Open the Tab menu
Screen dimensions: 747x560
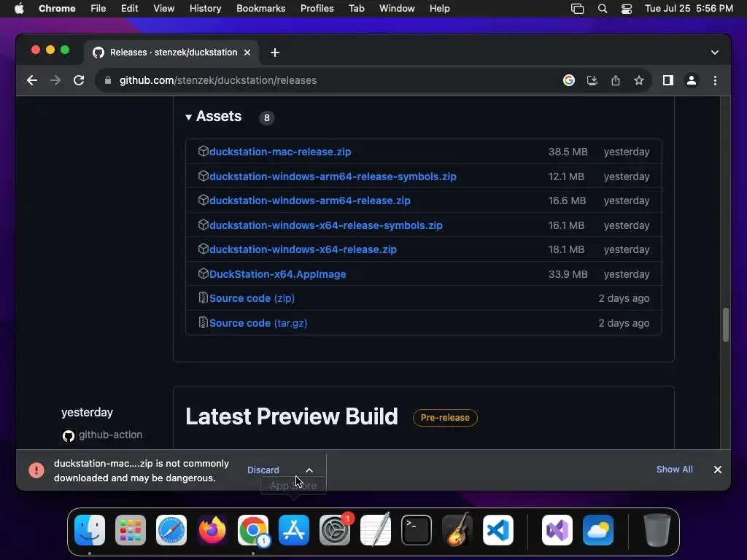click(356, 9)
